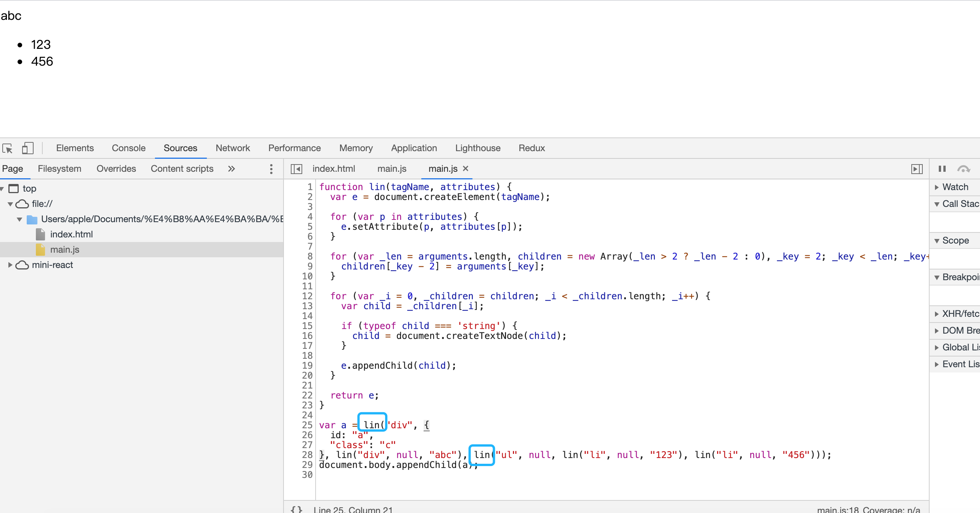This screenshot has height=513, width=980.
Task: Open the Network panel
Action: 233,148
